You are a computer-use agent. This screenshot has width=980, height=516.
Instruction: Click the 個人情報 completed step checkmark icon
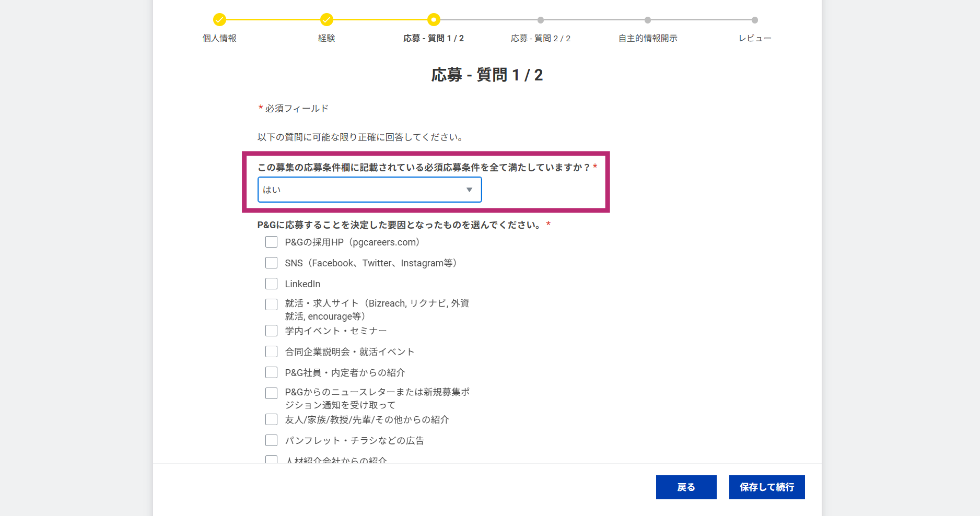coord(219,20)
